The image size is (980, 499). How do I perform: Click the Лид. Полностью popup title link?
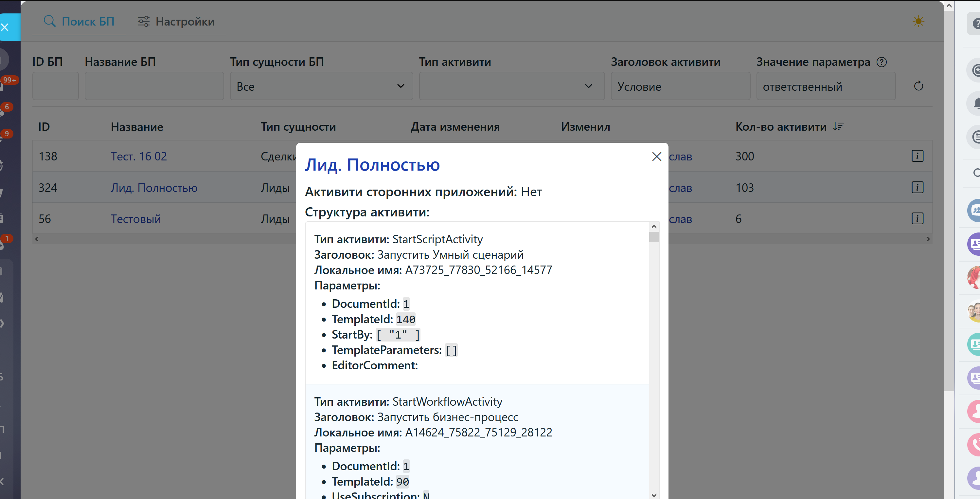click(x=372, y=165)
